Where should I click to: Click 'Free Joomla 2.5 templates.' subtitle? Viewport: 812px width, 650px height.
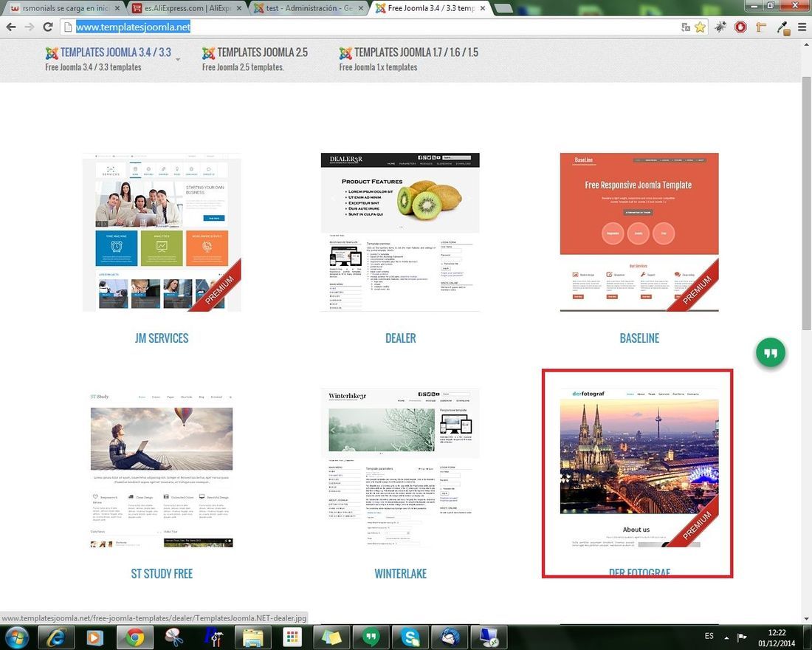[x=243, y=67]
